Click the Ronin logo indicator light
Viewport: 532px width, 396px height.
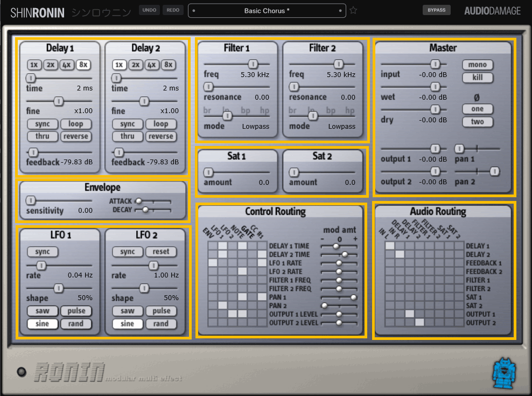(x=22, y=372)
